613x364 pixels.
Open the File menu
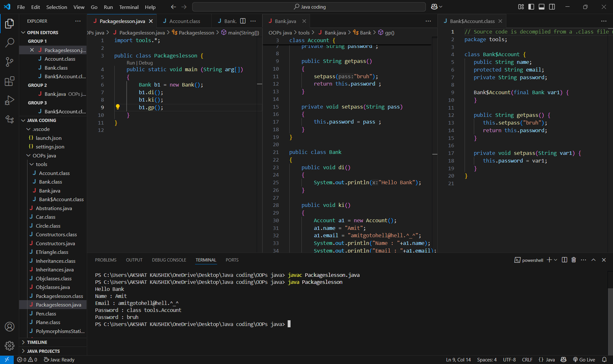pos(21,7)
